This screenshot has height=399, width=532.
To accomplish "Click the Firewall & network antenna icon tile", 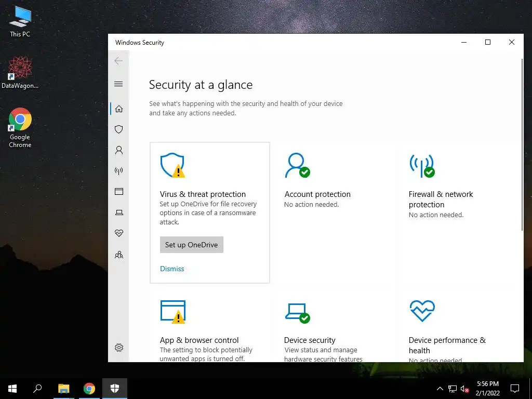I will [422, 166].
